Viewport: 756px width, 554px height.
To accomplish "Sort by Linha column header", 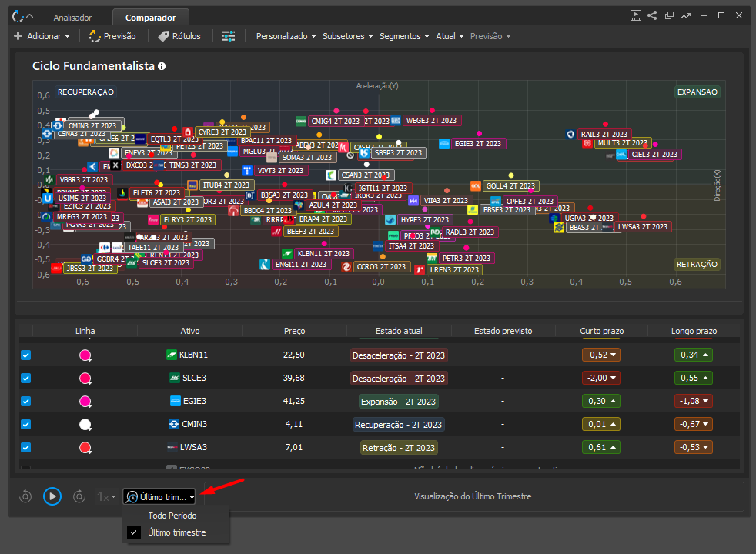I will tap(85, 331).
